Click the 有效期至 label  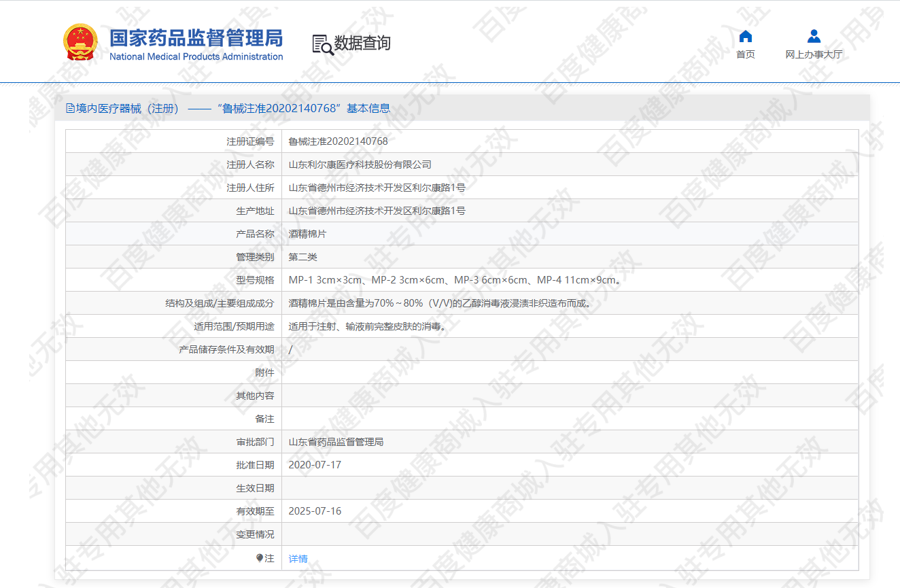(x=255, y=511)
